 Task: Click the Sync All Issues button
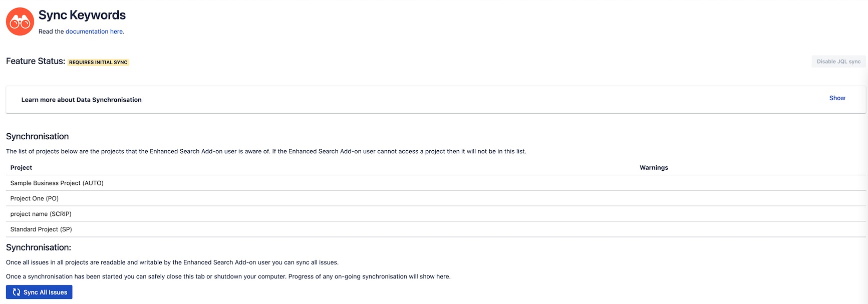point(39,292)
